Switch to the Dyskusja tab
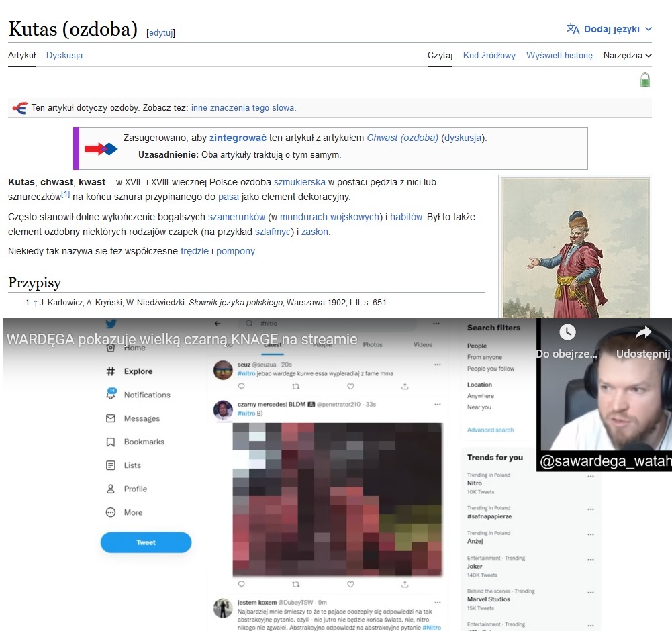Viewport: 672px width, 631px height. [x=64, y=55]
